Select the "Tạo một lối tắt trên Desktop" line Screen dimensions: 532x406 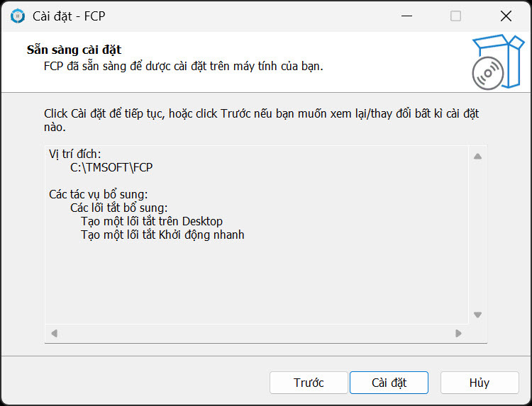152,221
